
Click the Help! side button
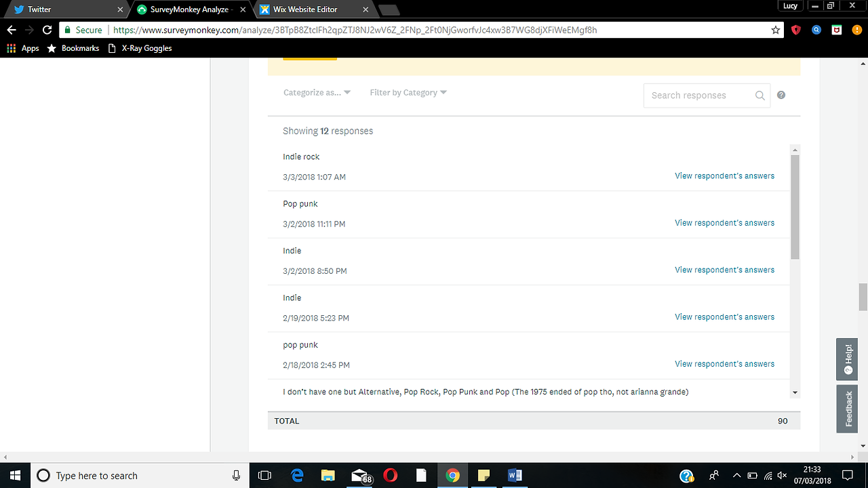pos(847,359)
